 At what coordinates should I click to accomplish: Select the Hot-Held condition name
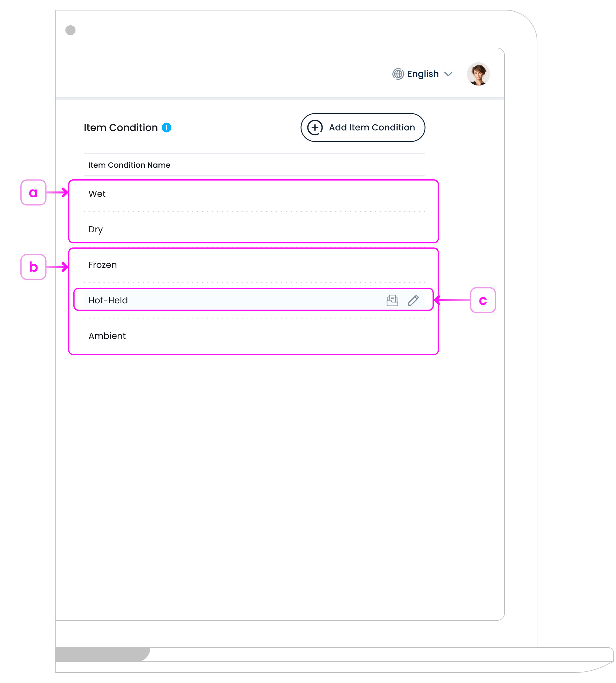(108, 300)
